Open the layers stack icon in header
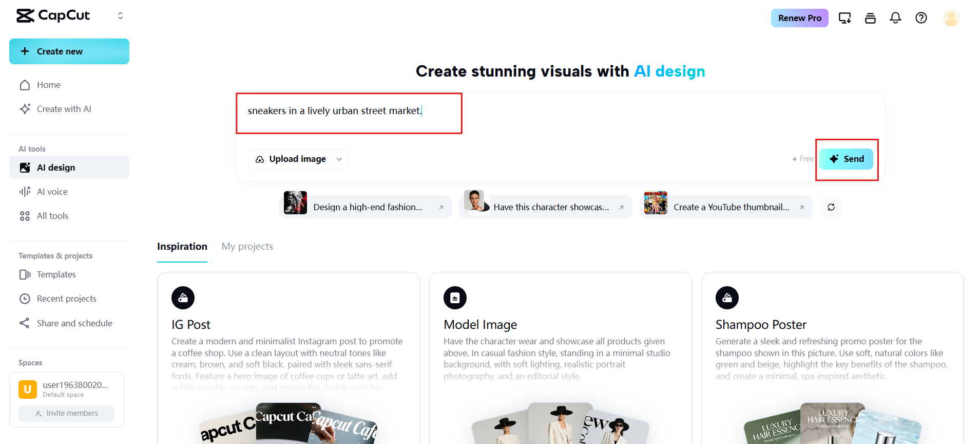 coord(870,18)
